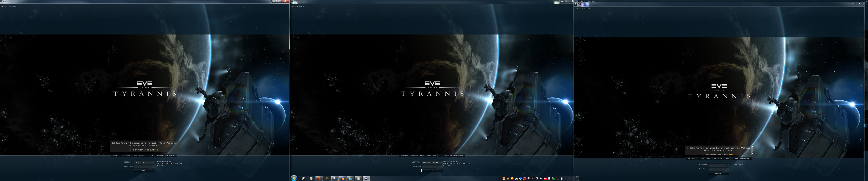Expand the www.shipsofeve.com username dropdown arrow
This screenshot has height=181, width=868.
[x=441, y=162]
